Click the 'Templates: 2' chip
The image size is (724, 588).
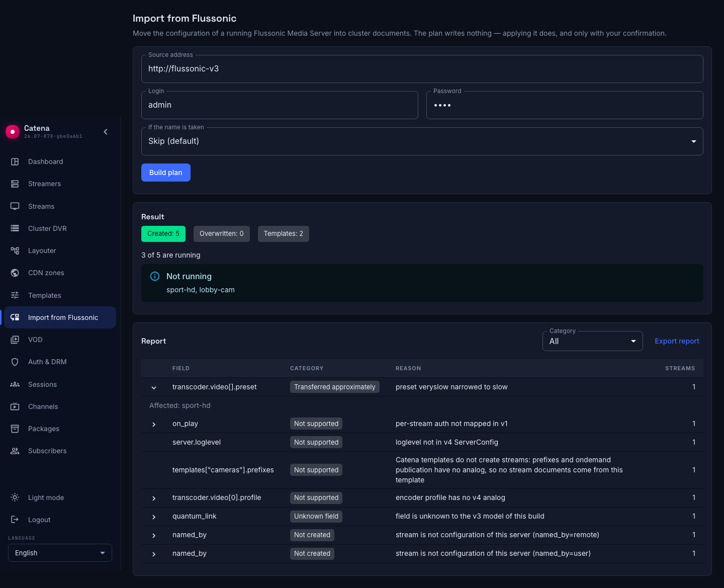pos(284,233)
